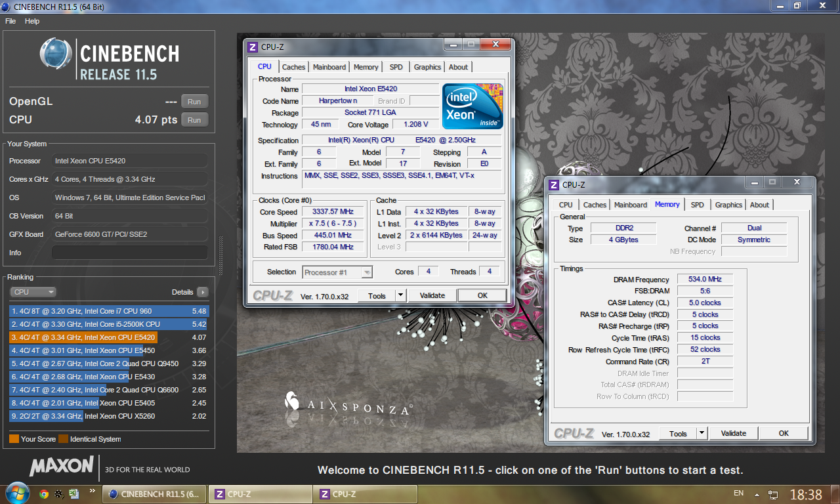Open the File menu in CINEBENCH
Viewport: 840px width, 504px height.
click(x=10, y=21)
